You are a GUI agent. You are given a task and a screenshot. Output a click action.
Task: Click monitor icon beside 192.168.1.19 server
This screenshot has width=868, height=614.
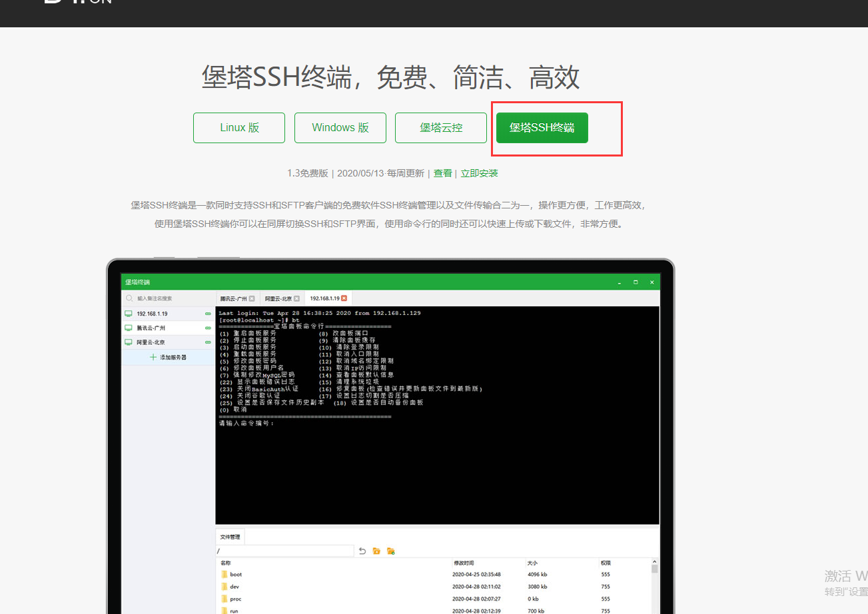(x=129, y=313)
